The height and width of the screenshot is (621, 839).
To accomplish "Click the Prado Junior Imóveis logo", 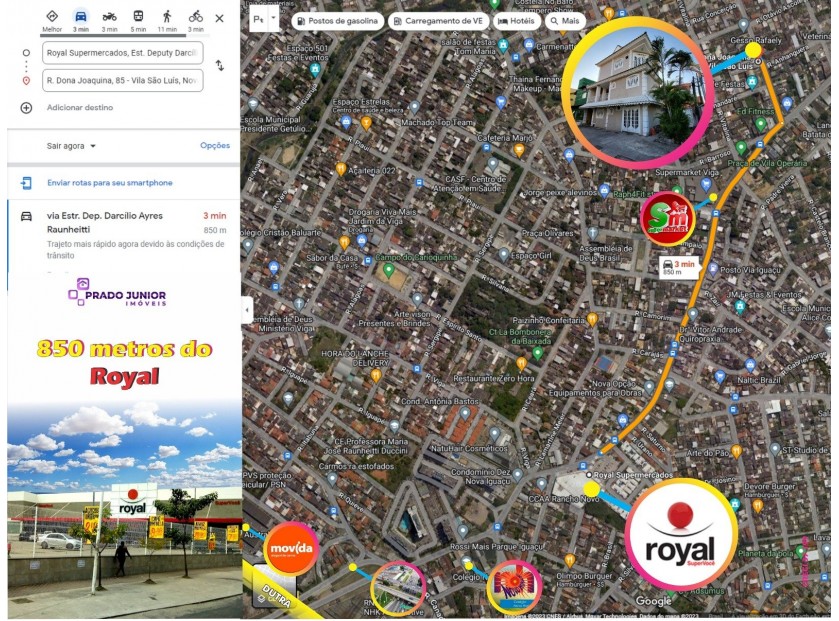I will [x=117, y=293].
